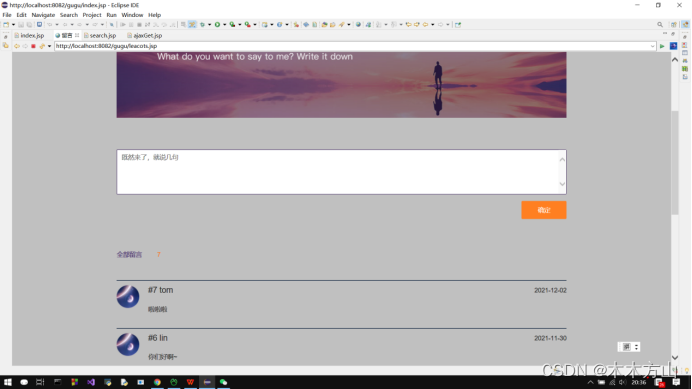Click tom's avatar on message #7
692x389 pixels.
(x=128, y=296)
